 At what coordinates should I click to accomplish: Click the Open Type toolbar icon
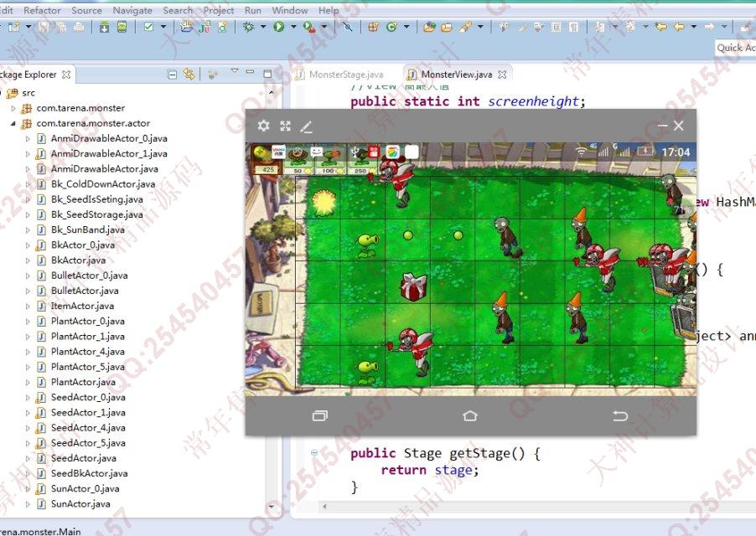click(428, 27)
